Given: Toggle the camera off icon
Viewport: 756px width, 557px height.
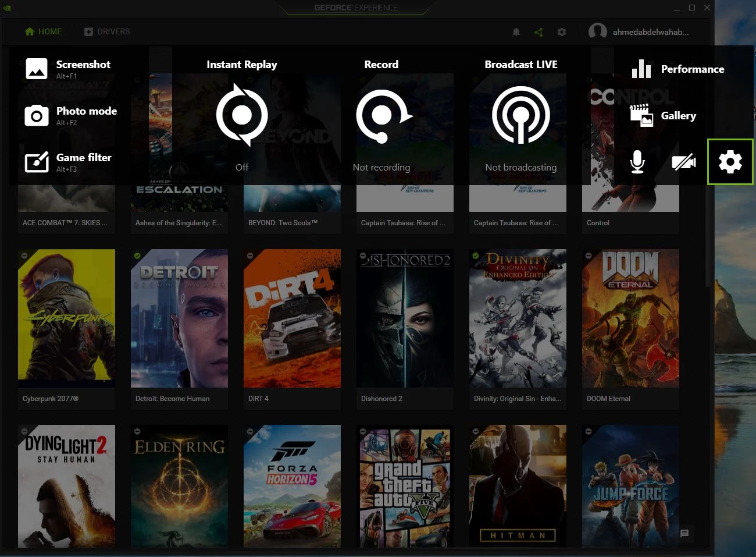Looking at the screenshot, I should 684,162.
